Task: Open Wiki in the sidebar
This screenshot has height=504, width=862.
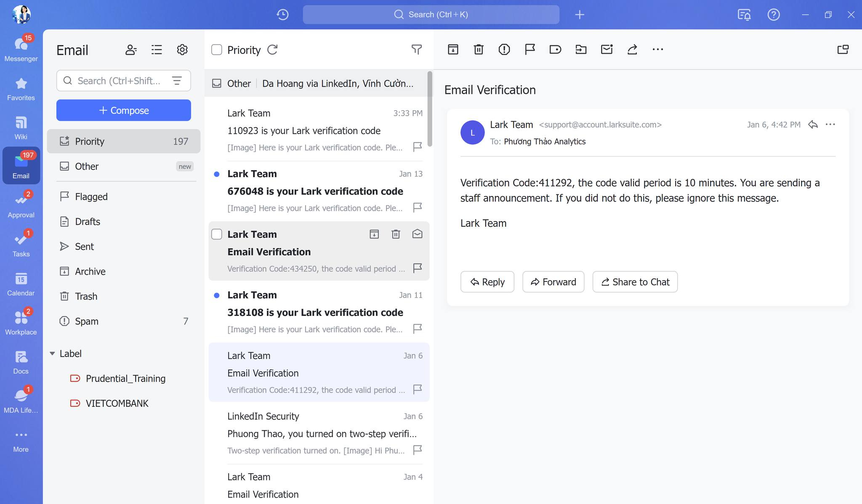Action: (21, 128)
